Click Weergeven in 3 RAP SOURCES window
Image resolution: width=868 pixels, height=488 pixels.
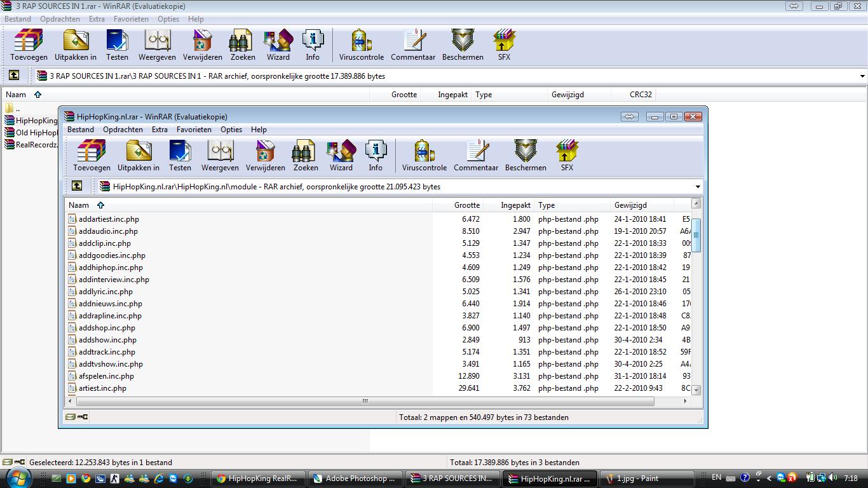point(157,45)
